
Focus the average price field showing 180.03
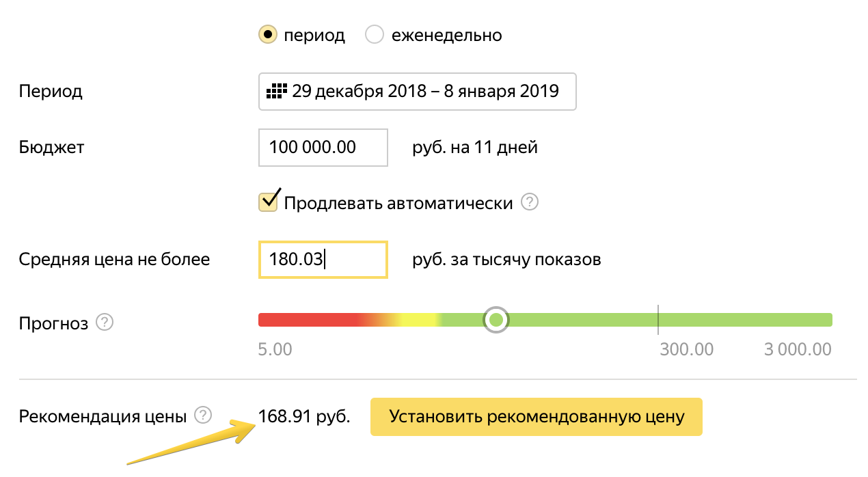click(x=323, y=260)
